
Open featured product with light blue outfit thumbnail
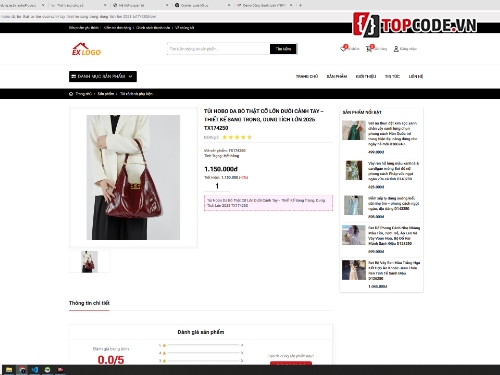(x=354, y=205)
